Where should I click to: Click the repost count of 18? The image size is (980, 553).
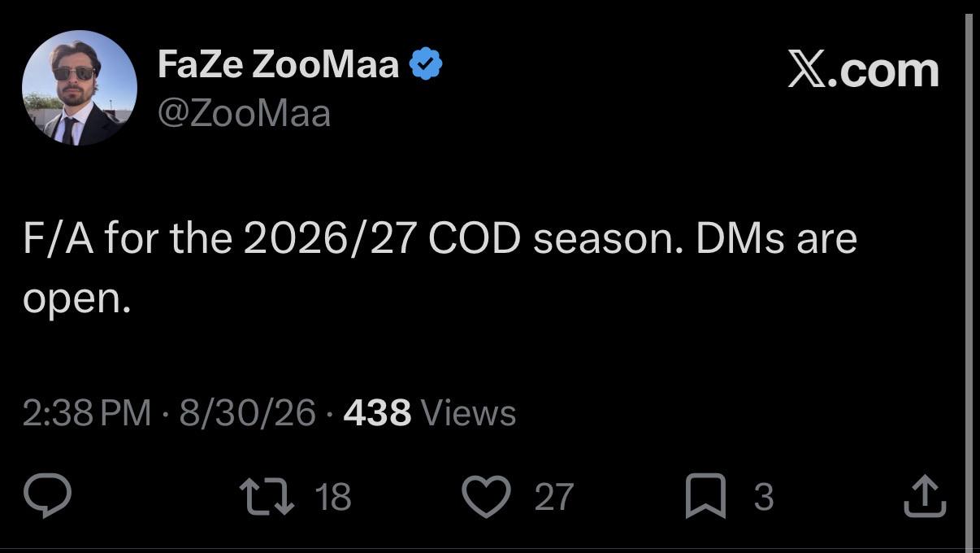coord(332,496)
